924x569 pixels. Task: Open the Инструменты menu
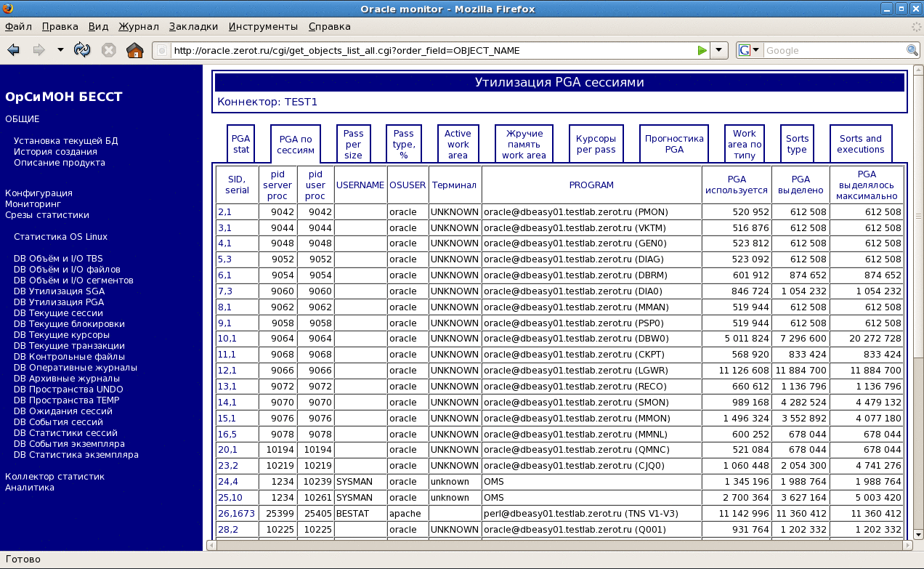point(263,26)
